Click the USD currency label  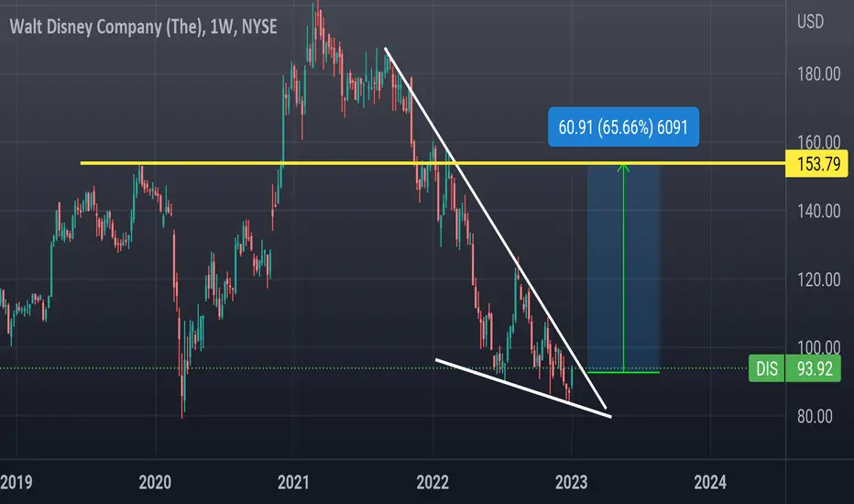[x=810, y=22]
